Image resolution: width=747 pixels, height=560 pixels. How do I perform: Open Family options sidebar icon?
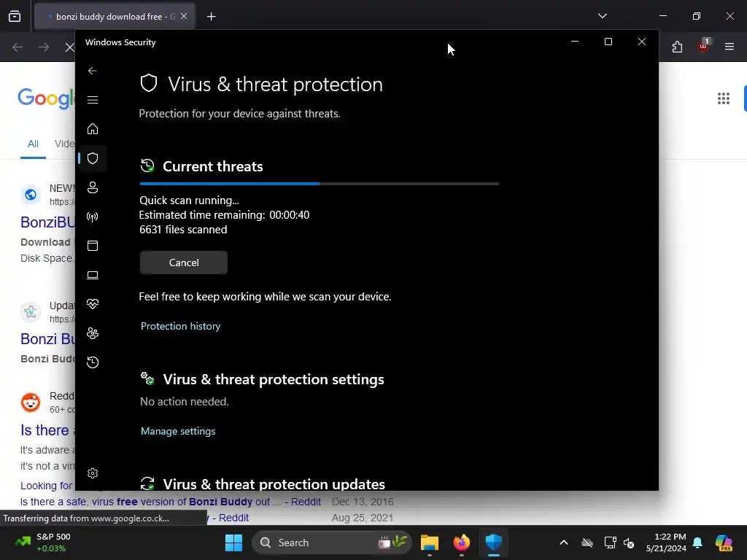pyautogui.click(x=93, y=333)
